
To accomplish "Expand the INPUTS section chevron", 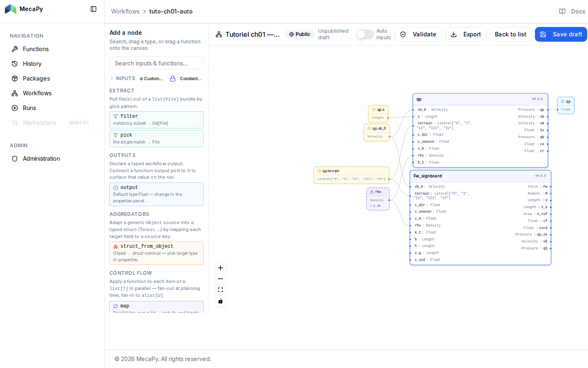I will click(112, 79).
